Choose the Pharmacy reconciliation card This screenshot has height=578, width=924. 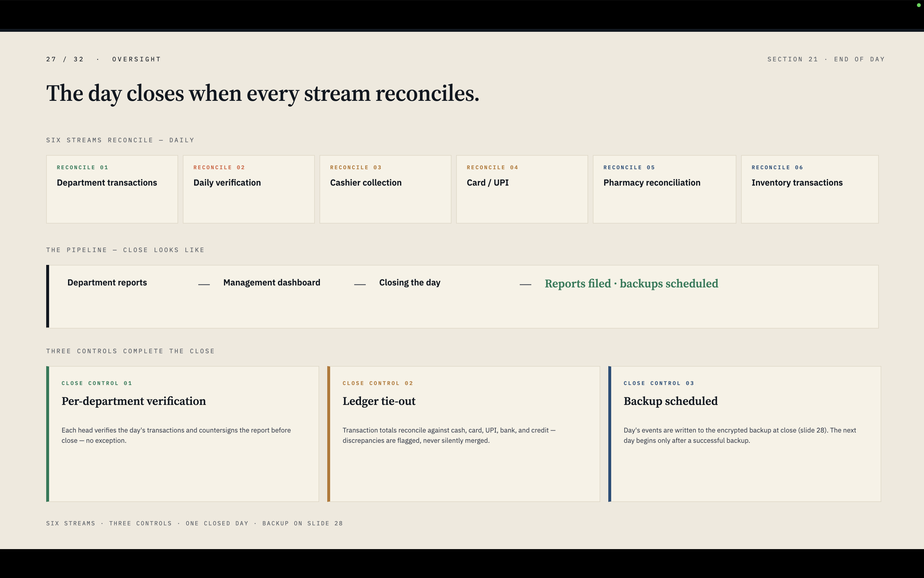[x=664, y=189]
